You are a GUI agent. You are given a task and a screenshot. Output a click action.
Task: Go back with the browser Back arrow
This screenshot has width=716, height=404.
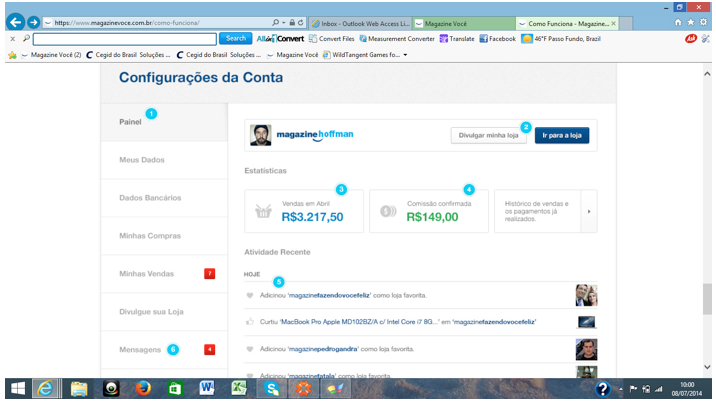pos(16,22)
